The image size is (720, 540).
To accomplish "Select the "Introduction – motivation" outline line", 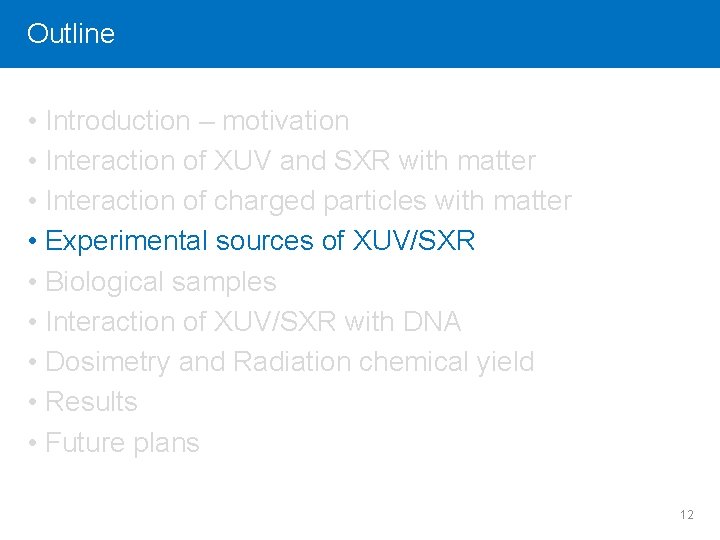I will (x=197, y=121).
